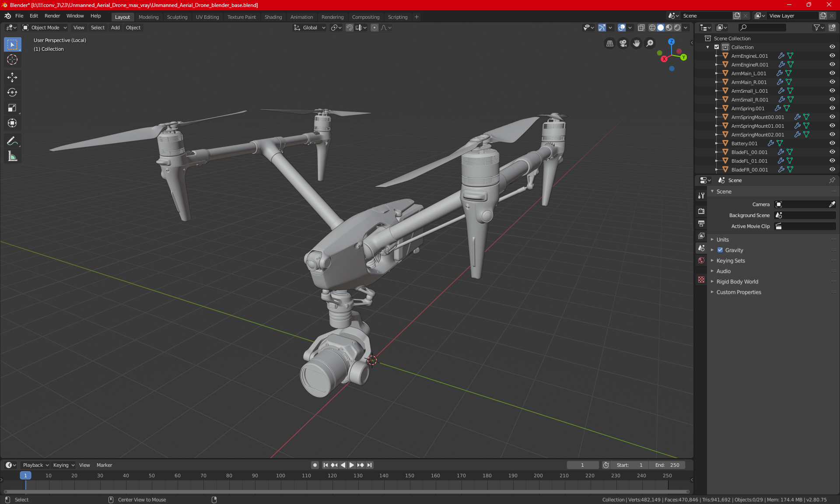Hide ArmMain_L.001 with its eye icon
This screenshot has width=840, height=504.
[x=832, y=73]
